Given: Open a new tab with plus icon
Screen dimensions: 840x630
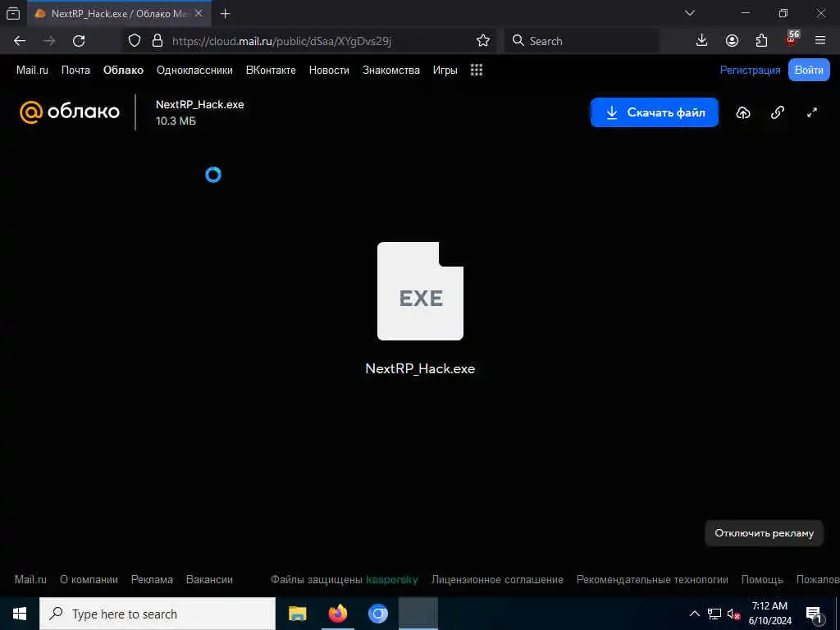Looking at the screenshot, I should click(225, 14).
